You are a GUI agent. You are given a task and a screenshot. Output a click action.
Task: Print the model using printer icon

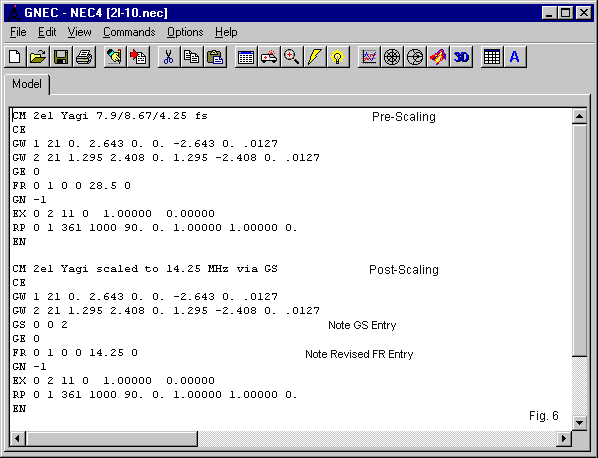84,57
